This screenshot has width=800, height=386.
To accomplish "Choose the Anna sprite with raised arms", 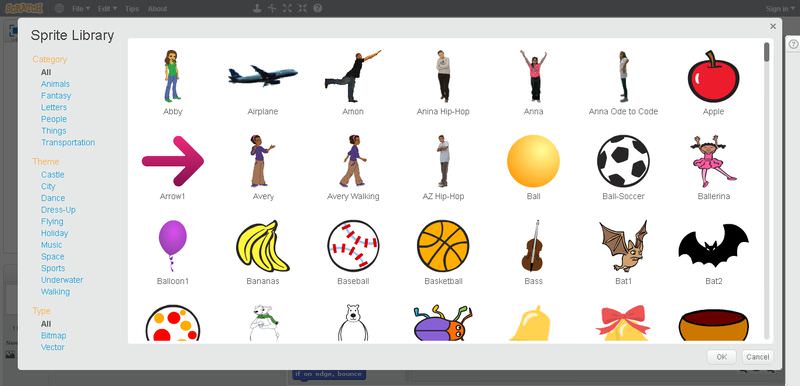I will 533,76.
